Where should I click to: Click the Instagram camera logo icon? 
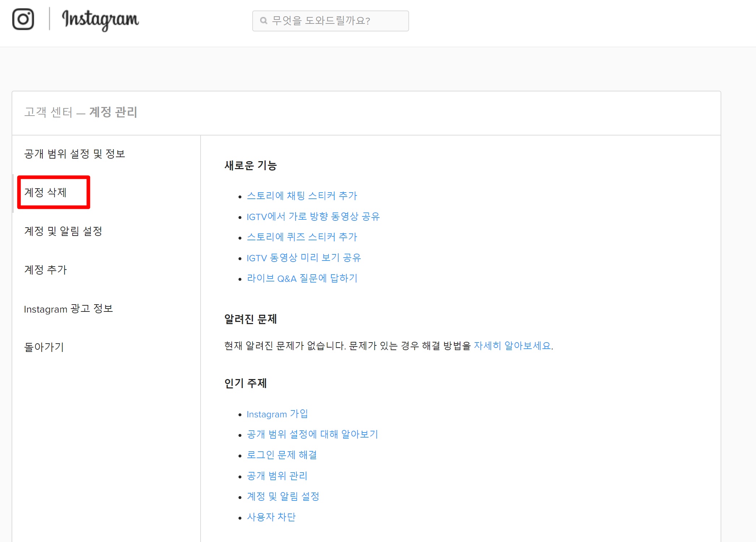[x=23, y=19]
